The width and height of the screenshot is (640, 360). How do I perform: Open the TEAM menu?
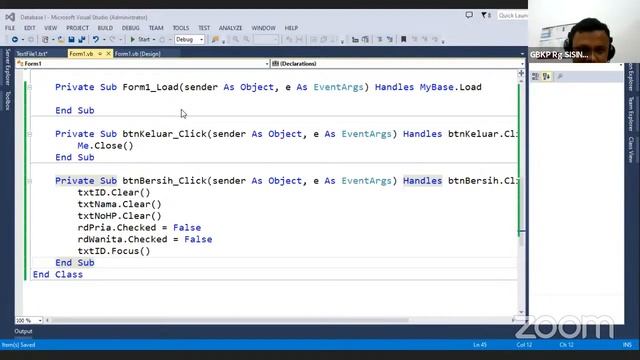[156, 28]
